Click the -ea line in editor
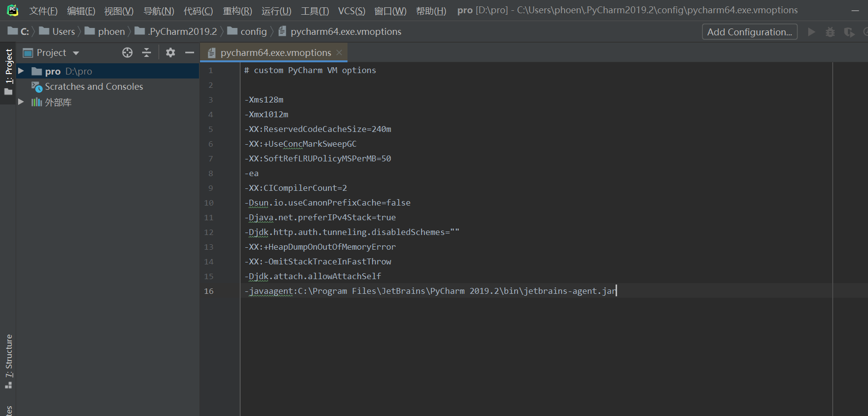 coord(251,173)
